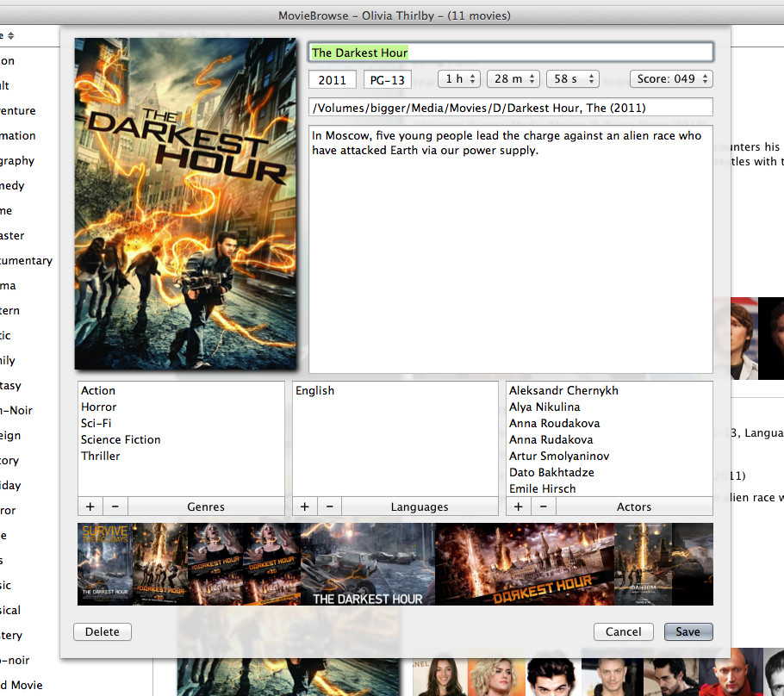This screenshot has width=784, height=696.
Task: Choose the wide Moscow skyline Darkest Hour banner
Action: [525, 564]
